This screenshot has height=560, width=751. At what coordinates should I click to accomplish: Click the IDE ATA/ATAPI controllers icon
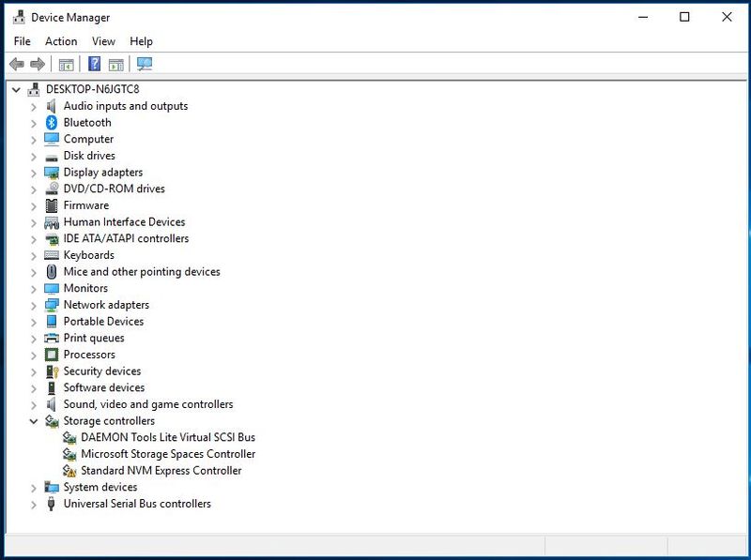(52, 238)
